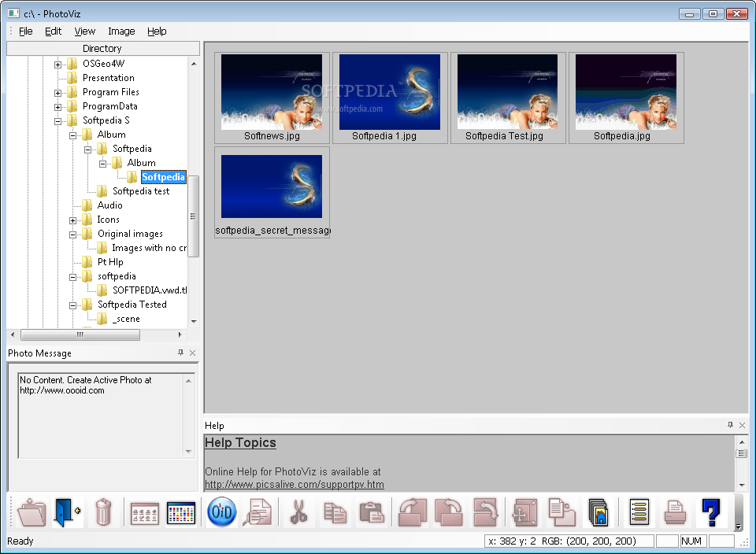756x554 pixels.
Task: Expand the ProgramData folder node
Action: [57, 107]
